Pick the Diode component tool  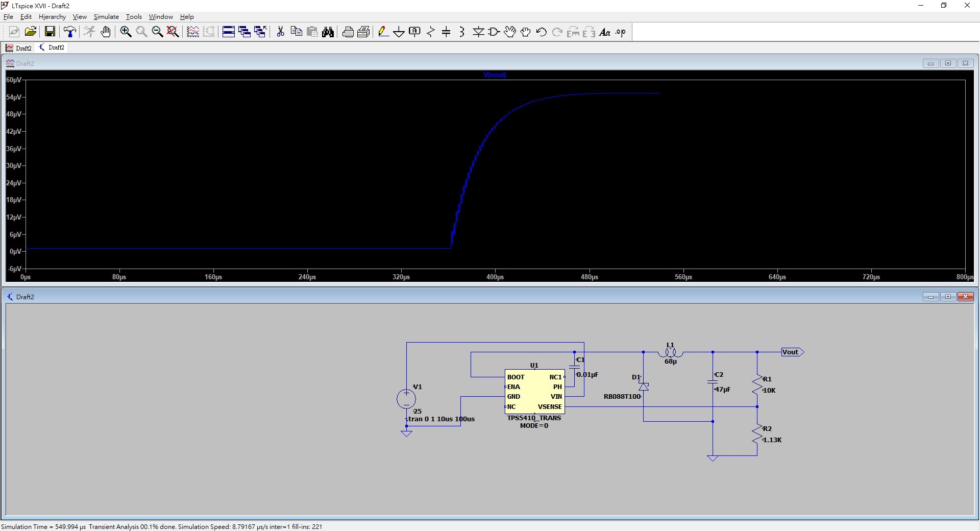pyautogui.click(x=478, y=32)
